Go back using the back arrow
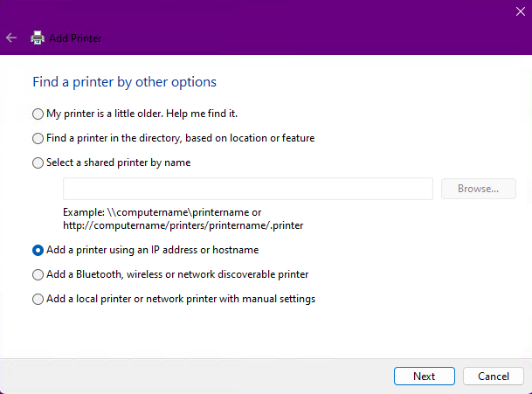Image resolution: width=532 pixels, height=394 pixels. tap(11, 38)
